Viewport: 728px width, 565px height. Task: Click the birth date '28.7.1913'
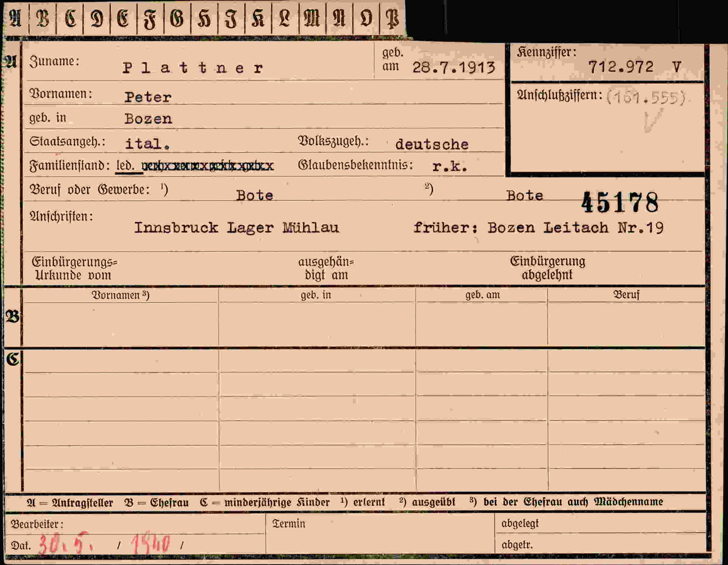click(454, 68)
